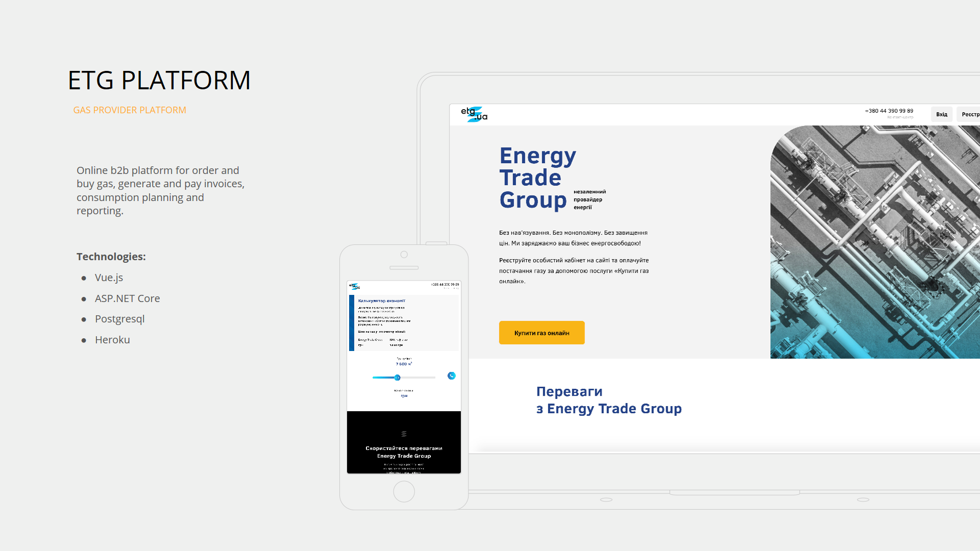Click the paragraph beginning Реєструйте особистий кабінет

tap(574, 270)
